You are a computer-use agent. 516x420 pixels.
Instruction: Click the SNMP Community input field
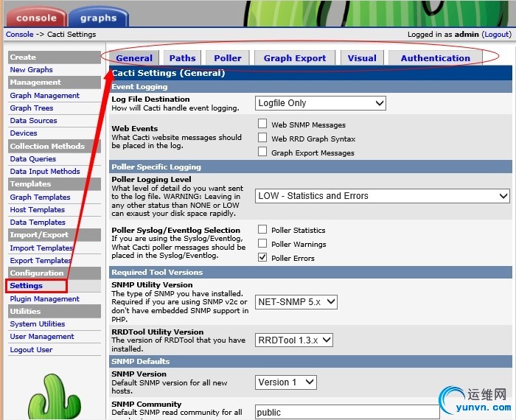pos(347,412)
